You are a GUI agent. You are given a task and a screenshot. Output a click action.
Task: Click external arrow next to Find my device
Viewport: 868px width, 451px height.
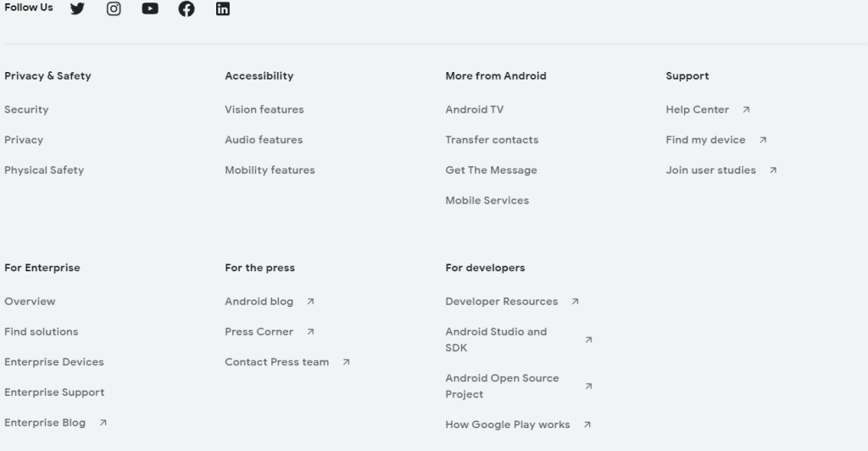point(763,140)
